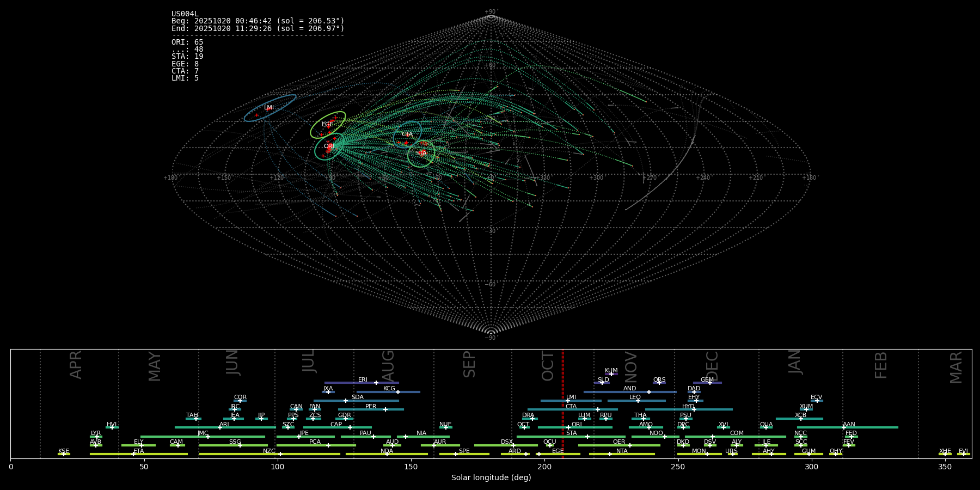Image resolution: width=980 pixels, height=490 pixels.
Task: Click the ORI radiant ellipse on map
Action: [329, 146]
